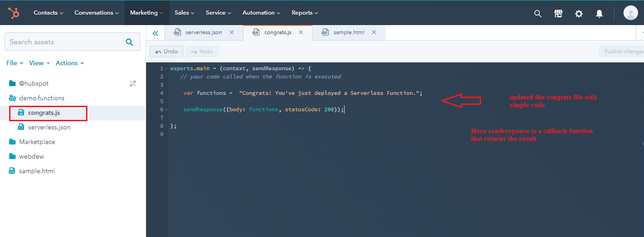Close the sample.html tab
Image resolution: width=644 pixels, height=237 pixels.
(x=374, y=32)
